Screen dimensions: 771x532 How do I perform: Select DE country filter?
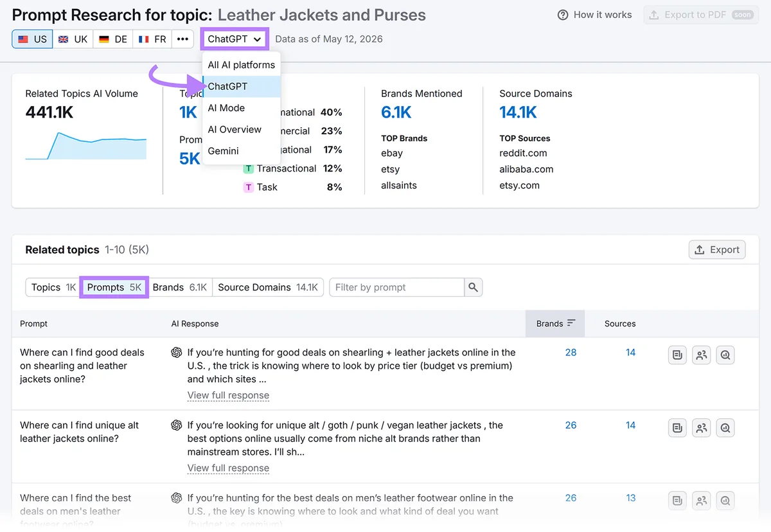pos(113,39)
